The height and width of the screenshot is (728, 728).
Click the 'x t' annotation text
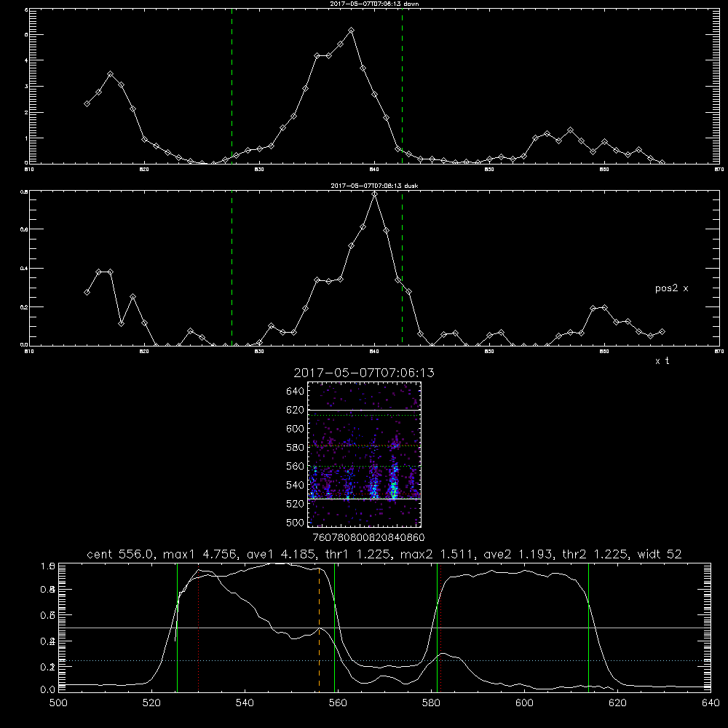(x=662, y=361)
